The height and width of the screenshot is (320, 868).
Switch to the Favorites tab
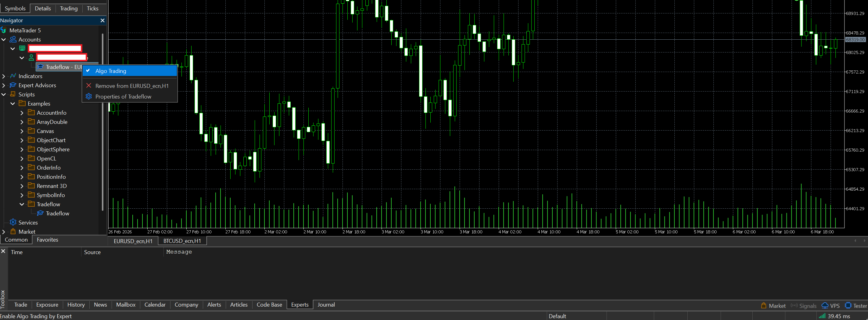[x=48, y=240]
